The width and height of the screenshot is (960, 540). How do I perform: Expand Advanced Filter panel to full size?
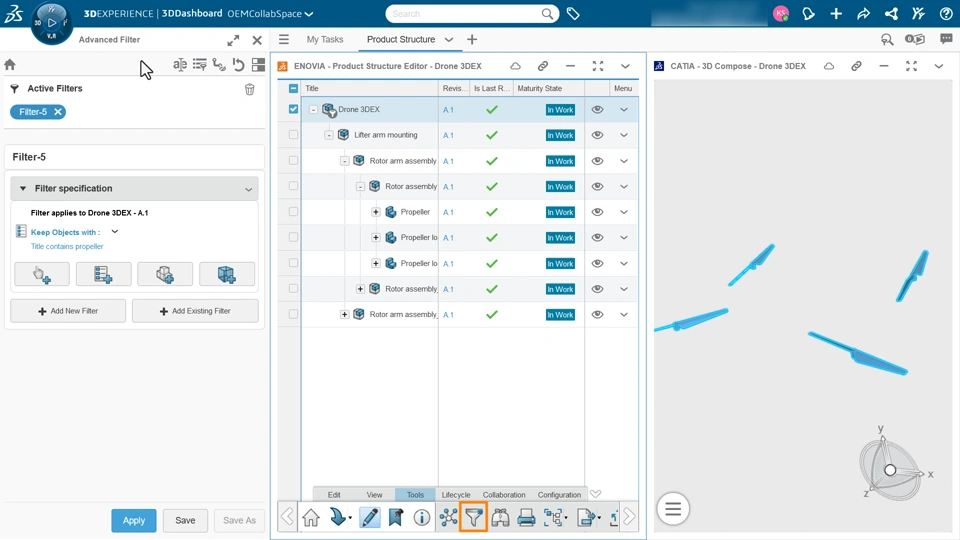[x=233, y=40]
